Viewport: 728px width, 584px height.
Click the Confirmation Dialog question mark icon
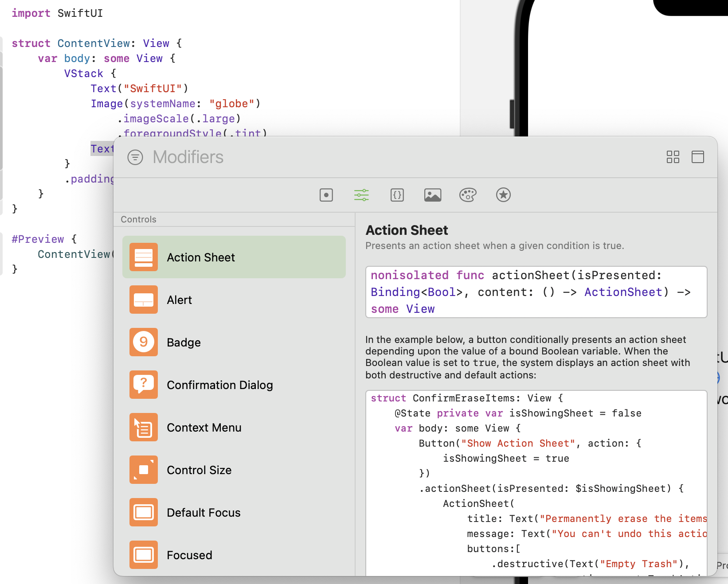click(x=144, y=385)
